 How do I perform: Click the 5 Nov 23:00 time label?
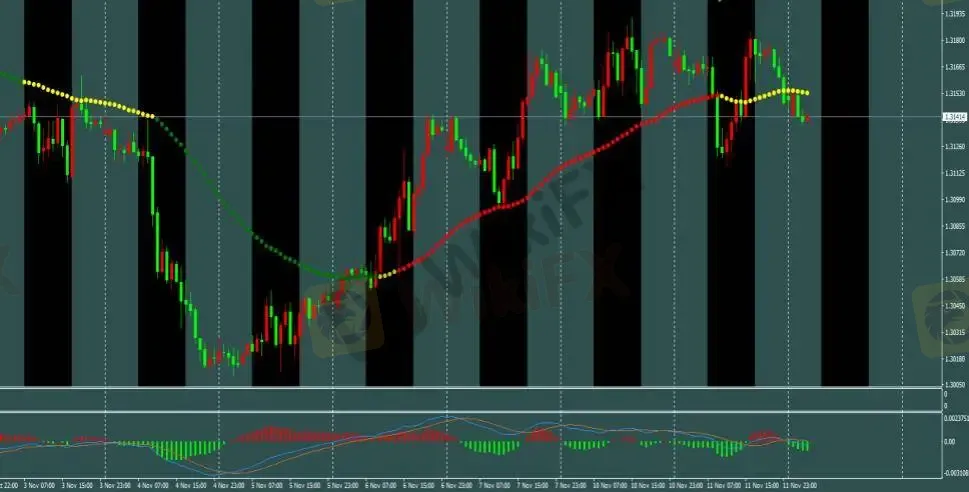[x=343, y=485]
